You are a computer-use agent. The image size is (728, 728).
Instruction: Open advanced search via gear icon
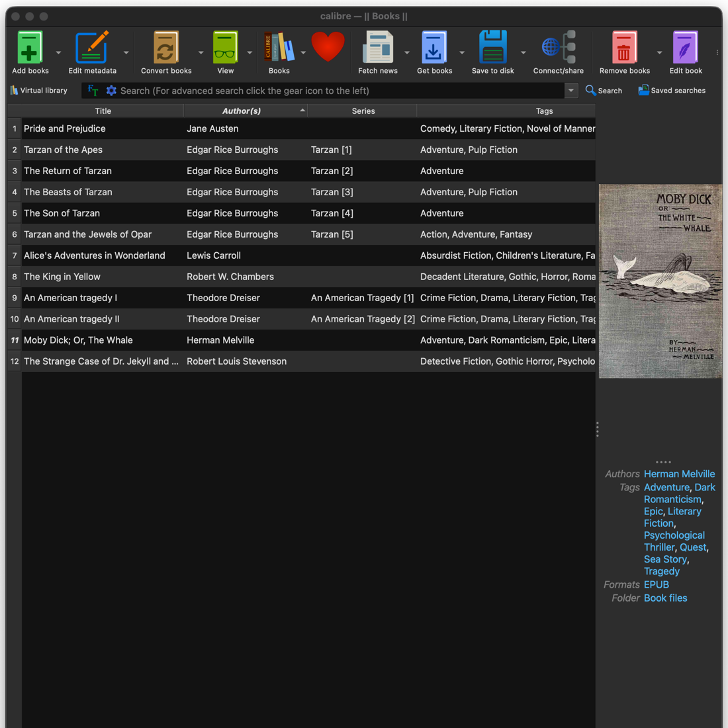(111, 91)
